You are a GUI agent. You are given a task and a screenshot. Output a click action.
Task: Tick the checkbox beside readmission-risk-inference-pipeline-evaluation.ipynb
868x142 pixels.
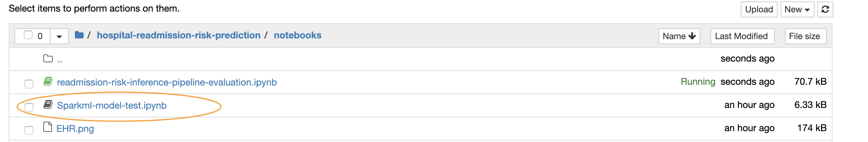click(29, 84)
